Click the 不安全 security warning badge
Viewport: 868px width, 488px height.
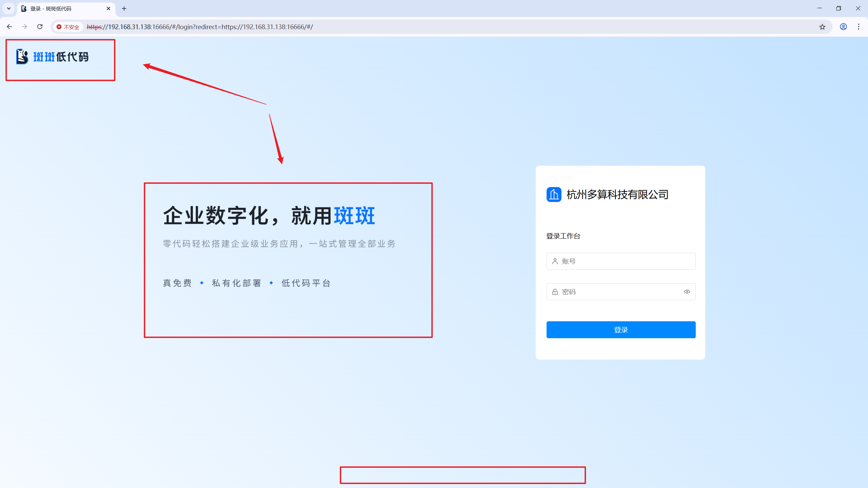(x=68, y=27)
